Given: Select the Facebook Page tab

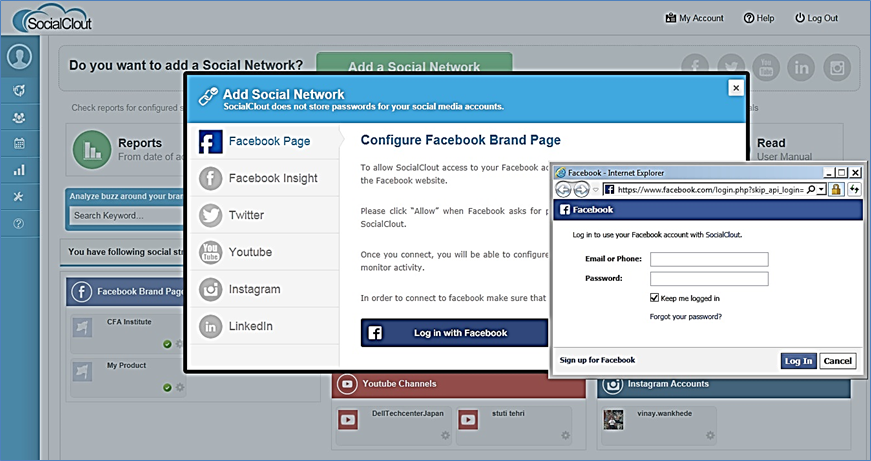Looking at the screenshot, I should click(x=265, y=142).
